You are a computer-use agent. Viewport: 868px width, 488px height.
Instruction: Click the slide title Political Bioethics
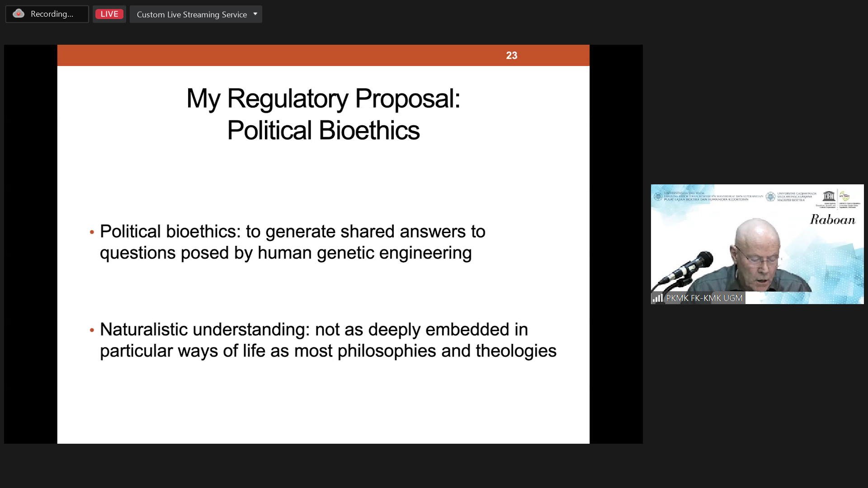click(x=324, y=130)
